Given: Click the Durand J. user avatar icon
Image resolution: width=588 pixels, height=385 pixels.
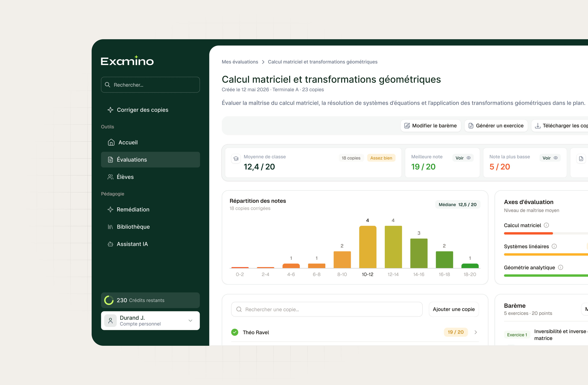Looking at the screenshot, I should pos(110,321).
